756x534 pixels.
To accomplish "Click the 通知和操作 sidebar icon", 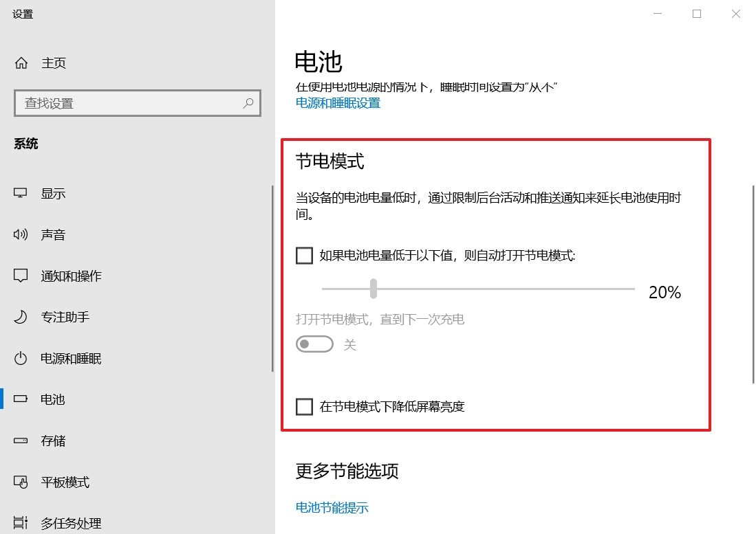I will click(x=21, y=276).
